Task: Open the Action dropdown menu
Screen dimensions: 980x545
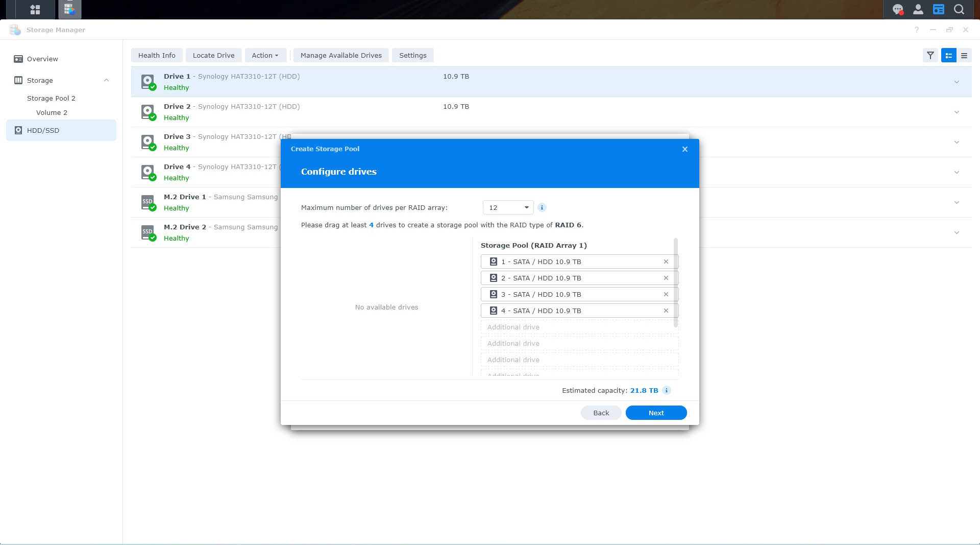Action: pos(265,55)
